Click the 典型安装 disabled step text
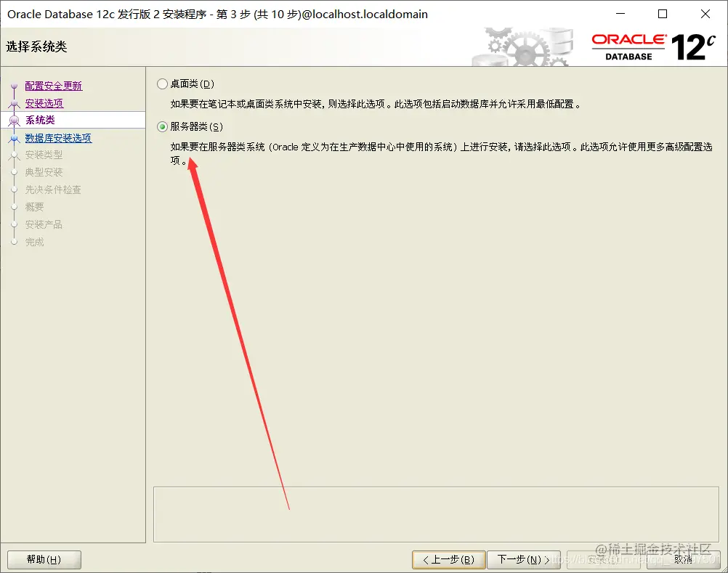Screen dimensions: 728x573 pyautogui.click(x=44, y=172)
